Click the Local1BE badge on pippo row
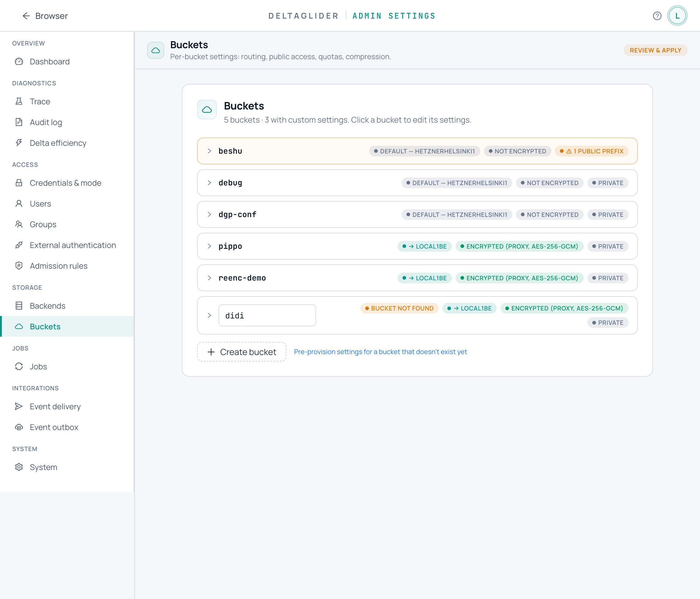This screenshot has width=700, height=599. (x=425, y=246)
